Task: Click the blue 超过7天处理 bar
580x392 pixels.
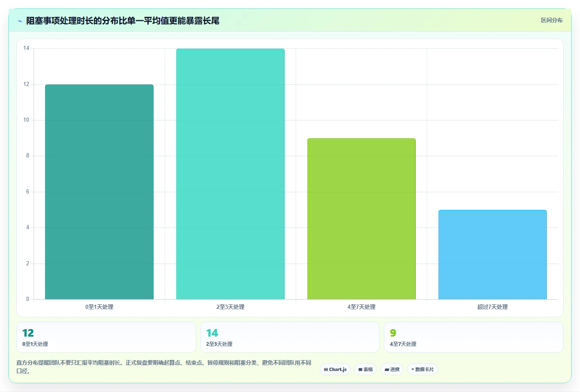Action: pyautogui.click(x=492, y=255)
